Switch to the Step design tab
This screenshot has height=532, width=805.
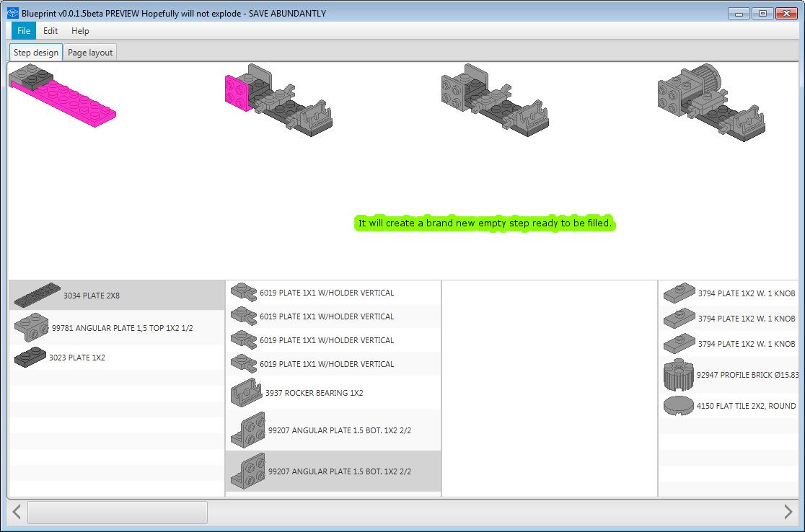(36, 53)
